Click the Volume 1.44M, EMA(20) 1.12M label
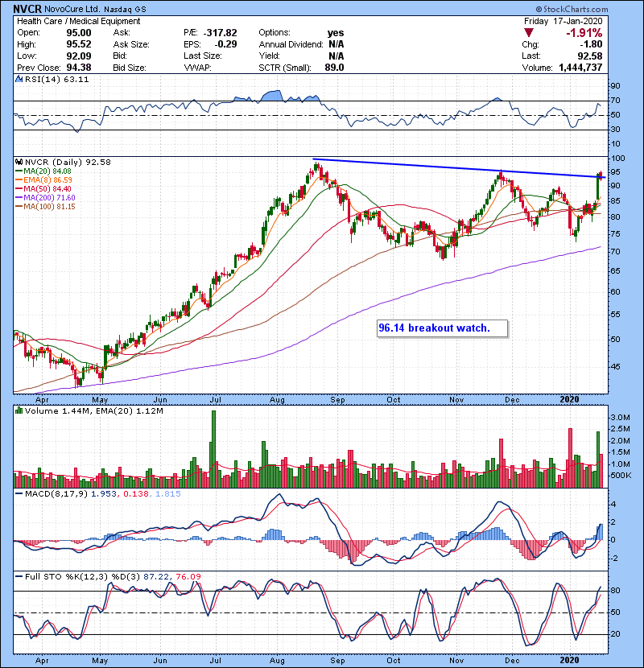This screenshot has width=644, height=668. (93, 411)
